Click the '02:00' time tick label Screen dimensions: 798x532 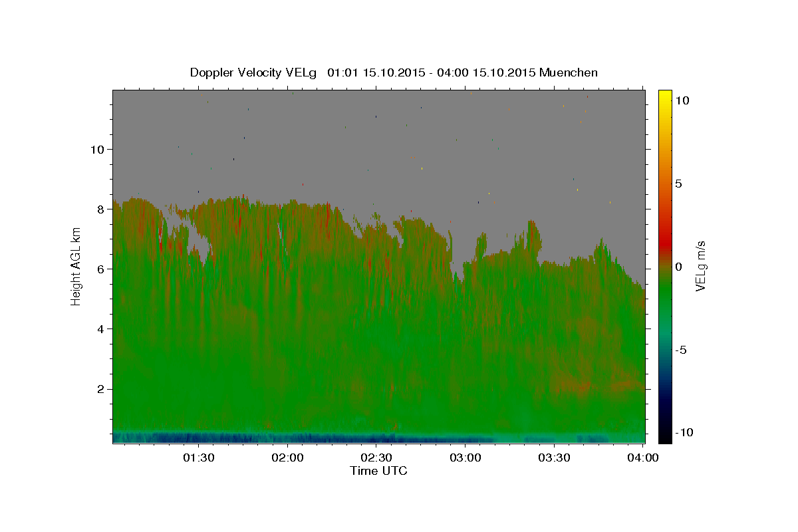pyautogui.click(x=287, y=458)
